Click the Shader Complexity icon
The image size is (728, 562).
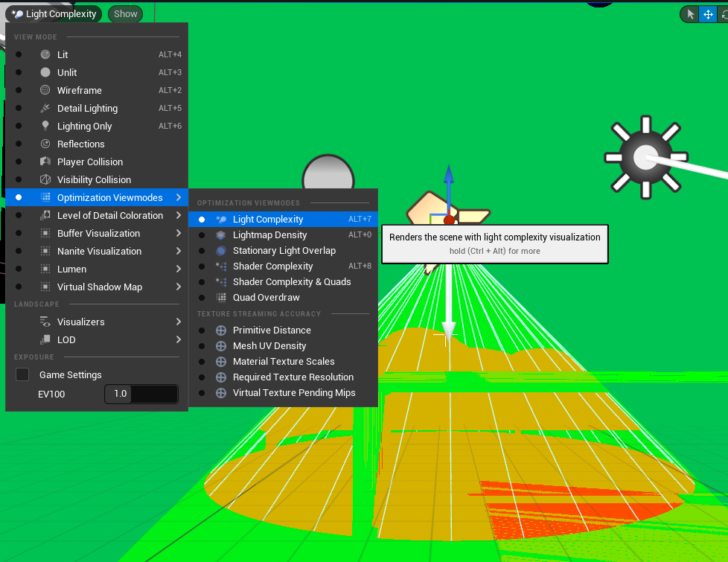pyautogui.click(x=221, y=266)
